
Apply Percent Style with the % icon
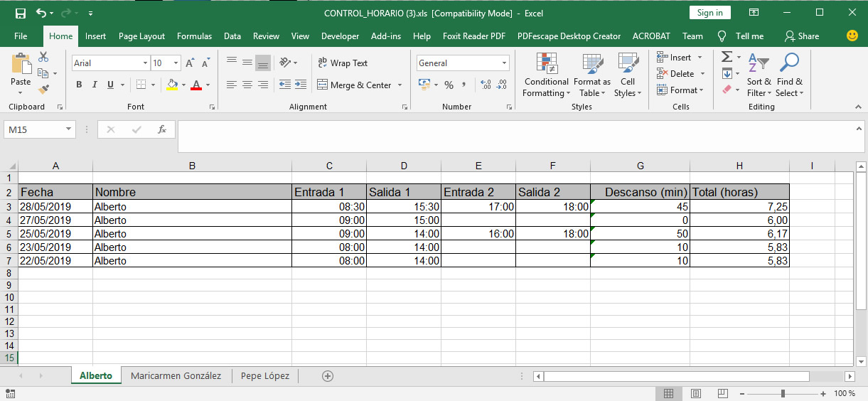(x=449, y=85)
